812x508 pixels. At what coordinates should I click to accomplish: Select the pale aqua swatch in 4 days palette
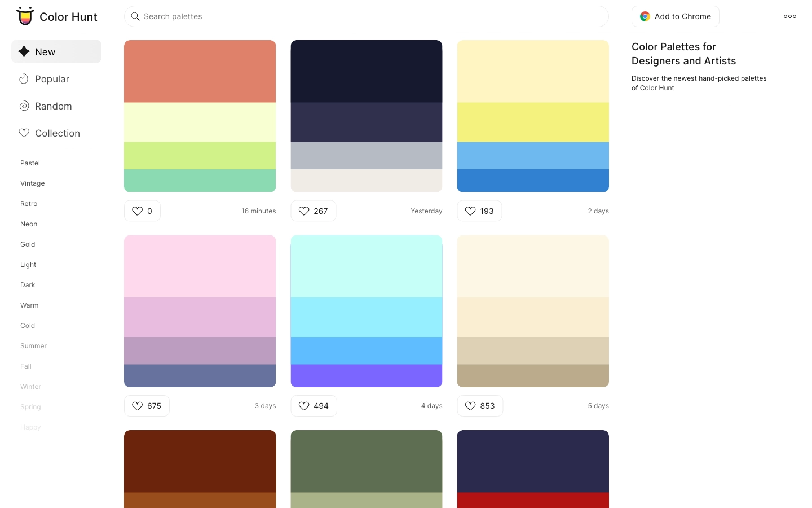tap(367, 266)
